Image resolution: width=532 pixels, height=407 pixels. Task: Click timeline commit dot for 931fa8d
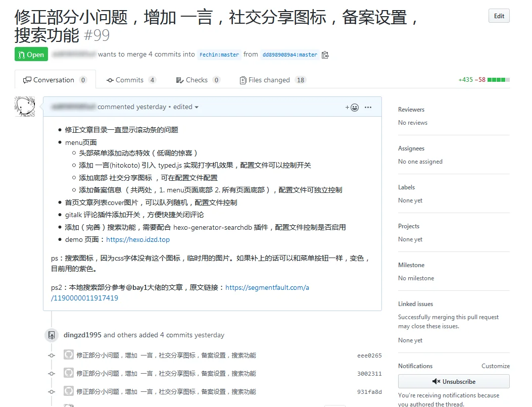[x=52, y=392]
